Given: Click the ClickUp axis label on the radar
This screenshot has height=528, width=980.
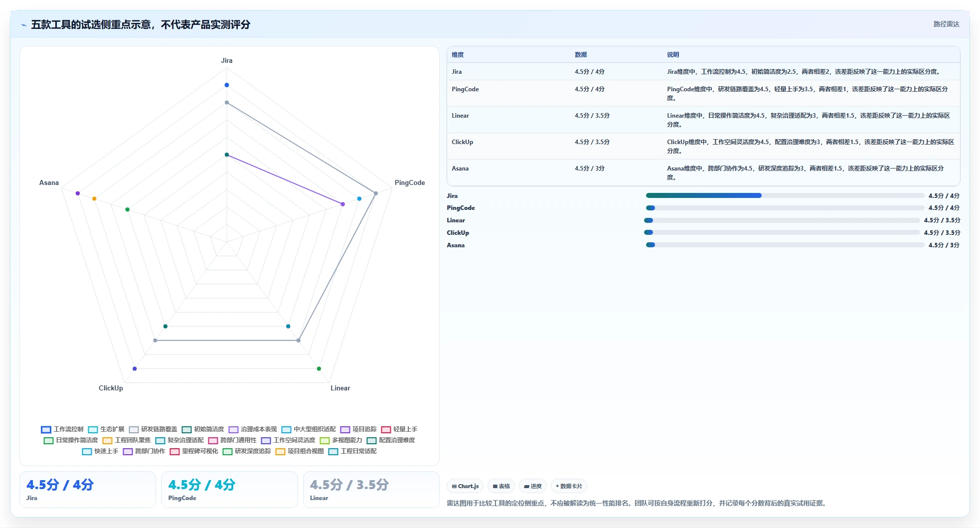Looking at the screenshot, I should 111,388.
